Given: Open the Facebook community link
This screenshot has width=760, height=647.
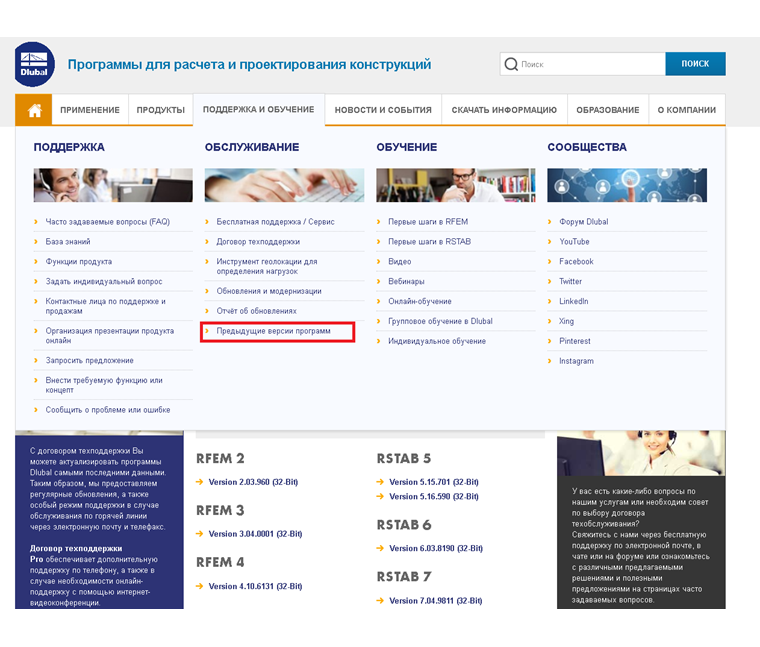Looking at the screenshot, I should point(576,262).
